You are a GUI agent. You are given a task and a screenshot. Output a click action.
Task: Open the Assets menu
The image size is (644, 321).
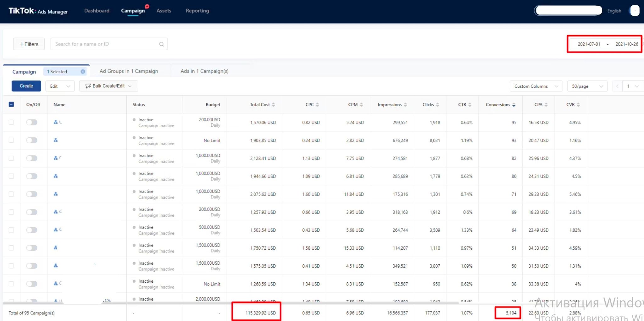[x=164, y=11]
